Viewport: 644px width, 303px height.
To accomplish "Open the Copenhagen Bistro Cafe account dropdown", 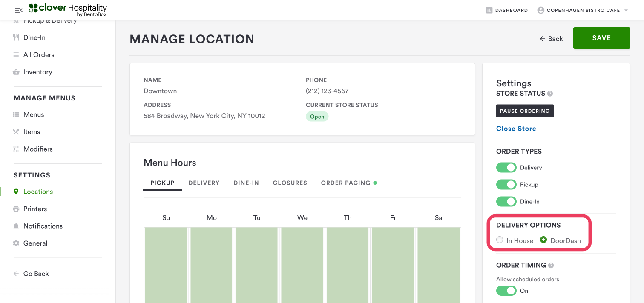I will [583, 10].
